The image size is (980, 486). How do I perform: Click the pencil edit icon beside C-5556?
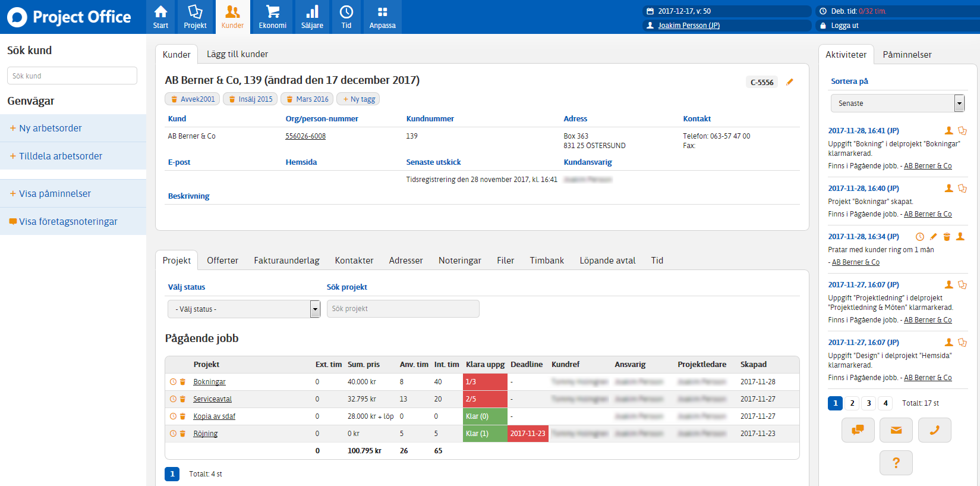tap(790, 82)
